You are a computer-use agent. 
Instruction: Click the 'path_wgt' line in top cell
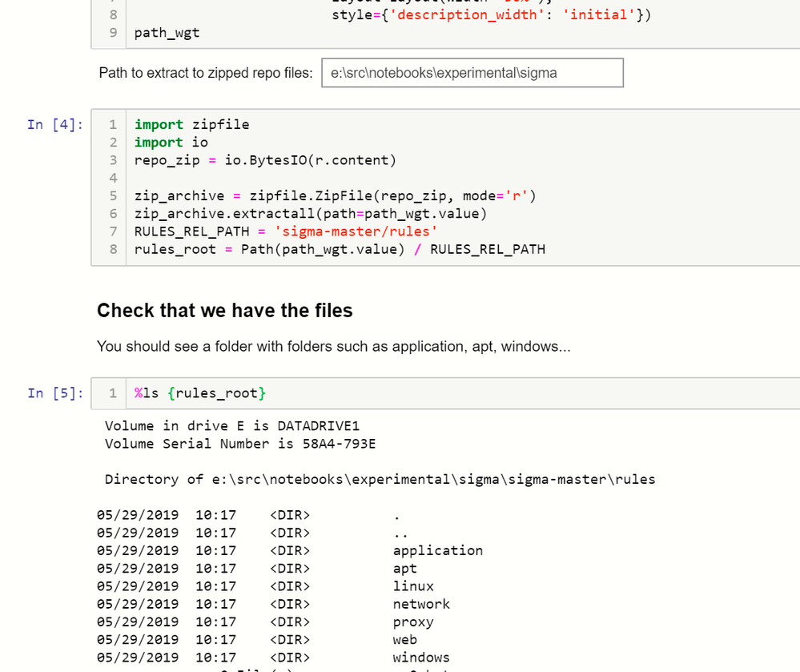(167, 33)
